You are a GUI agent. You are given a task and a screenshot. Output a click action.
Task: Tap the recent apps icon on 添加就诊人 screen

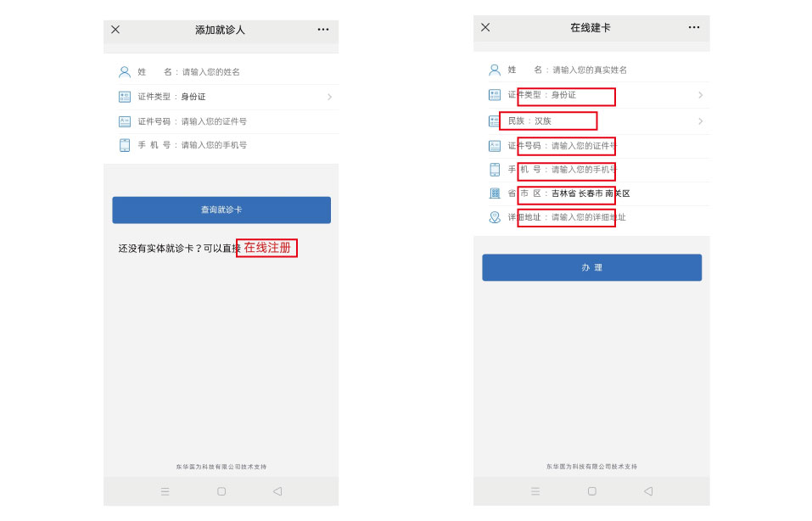click(x=165, y=491)
